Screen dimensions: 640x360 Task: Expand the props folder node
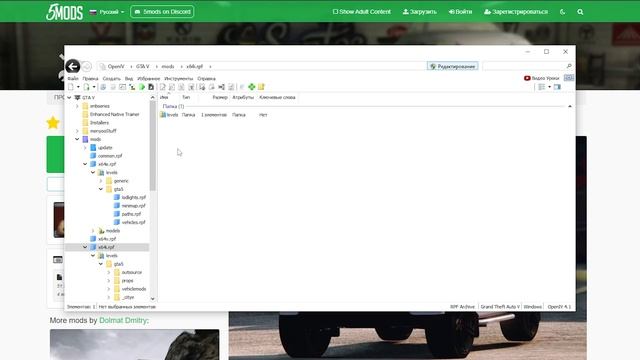(x=109, y=281)
